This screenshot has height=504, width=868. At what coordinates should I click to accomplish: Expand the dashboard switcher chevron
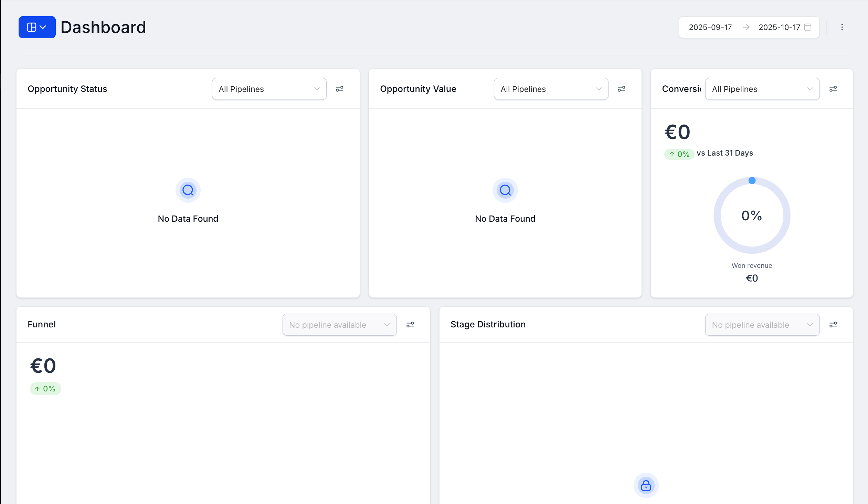(x=43, y=27)
